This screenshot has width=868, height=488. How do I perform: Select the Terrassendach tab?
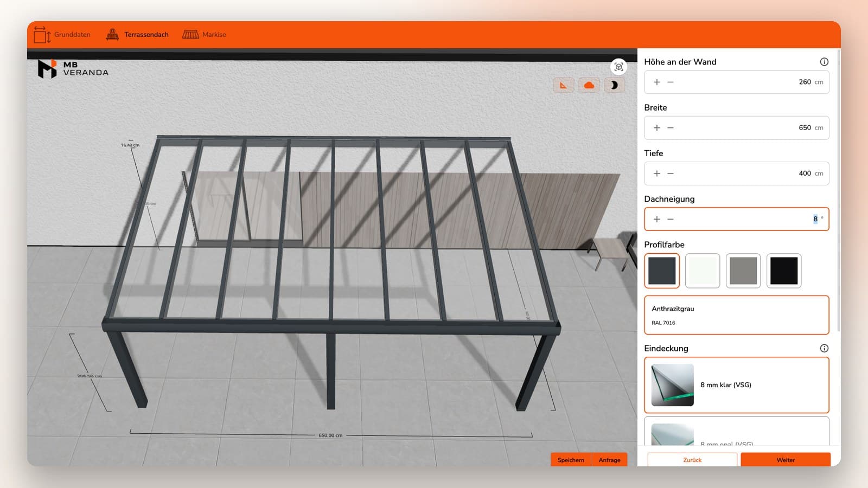(x=137, y=35)
